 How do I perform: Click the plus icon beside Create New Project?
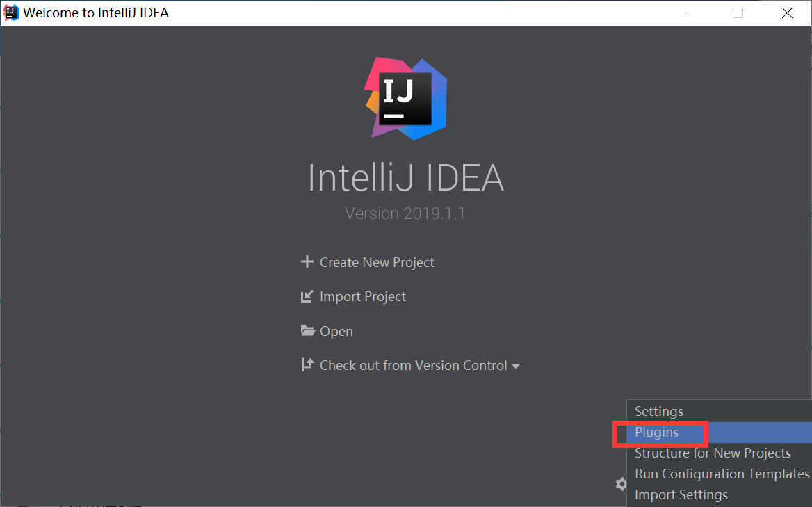307,262
